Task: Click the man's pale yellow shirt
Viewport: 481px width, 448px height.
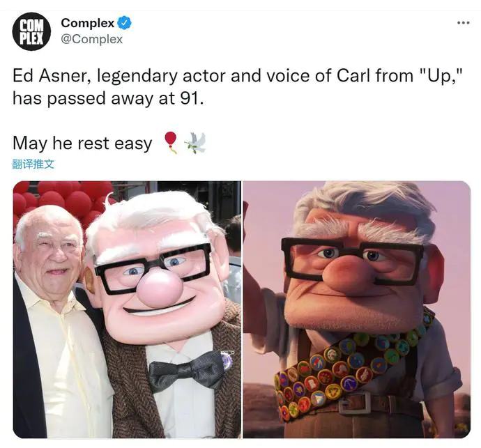Action: 64,362
